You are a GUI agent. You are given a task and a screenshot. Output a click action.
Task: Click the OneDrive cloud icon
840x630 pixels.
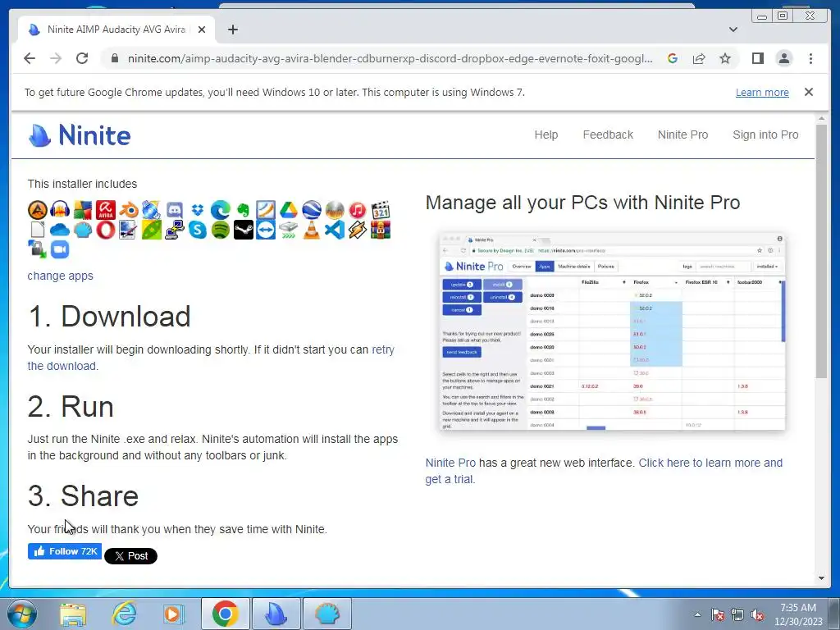(60, 230)
